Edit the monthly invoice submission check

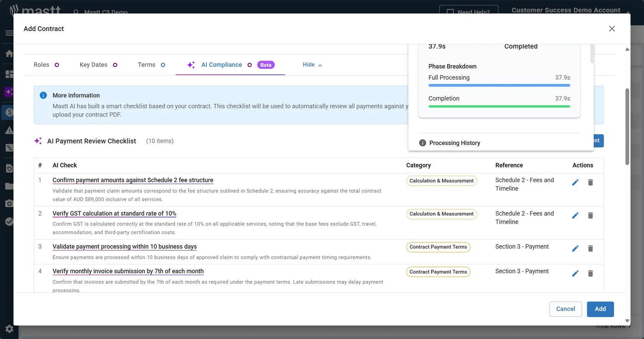(575, 273)
